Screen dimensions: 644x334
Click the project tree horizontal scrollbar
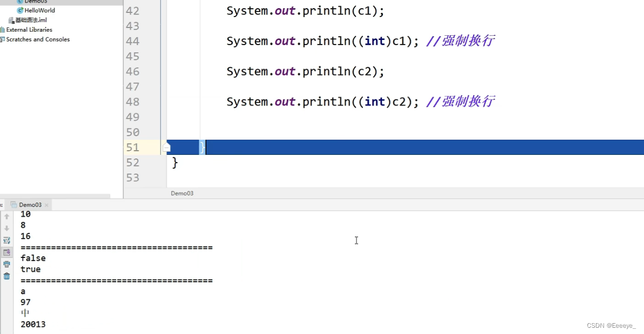(55, 196)
